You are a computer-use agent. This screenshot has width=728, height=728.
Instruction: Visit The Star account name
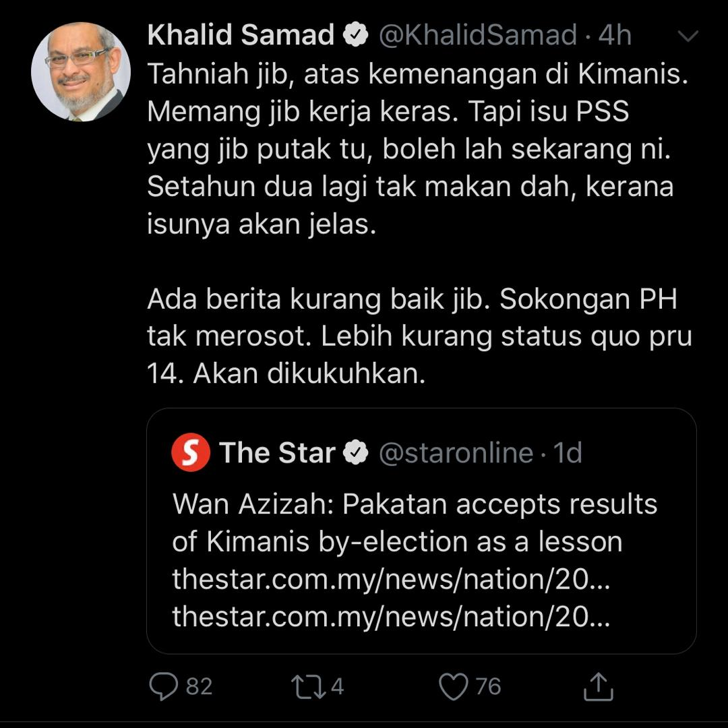pyautogui.click(x=277, y=453)
